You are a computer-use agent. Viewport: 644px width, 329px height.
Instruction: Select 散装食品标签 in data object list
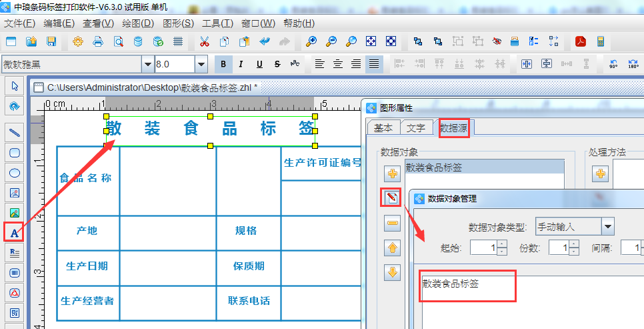coord(485,168)
